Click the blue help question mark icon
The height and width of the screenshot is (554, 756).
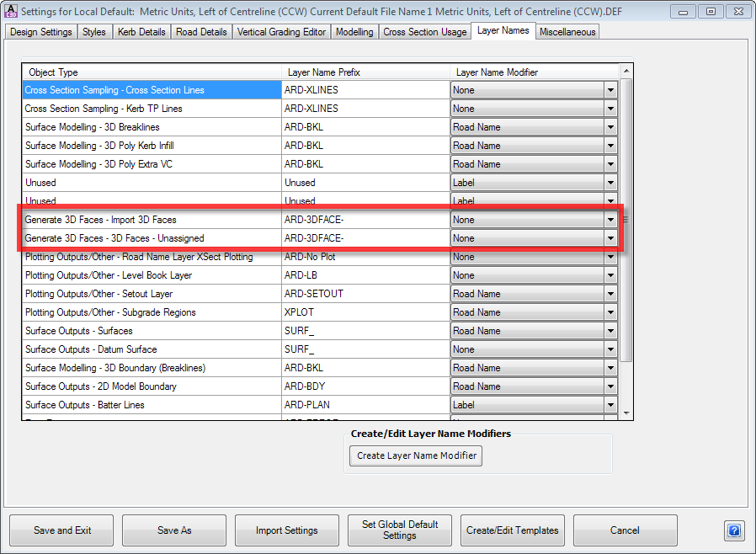(733, 530)
